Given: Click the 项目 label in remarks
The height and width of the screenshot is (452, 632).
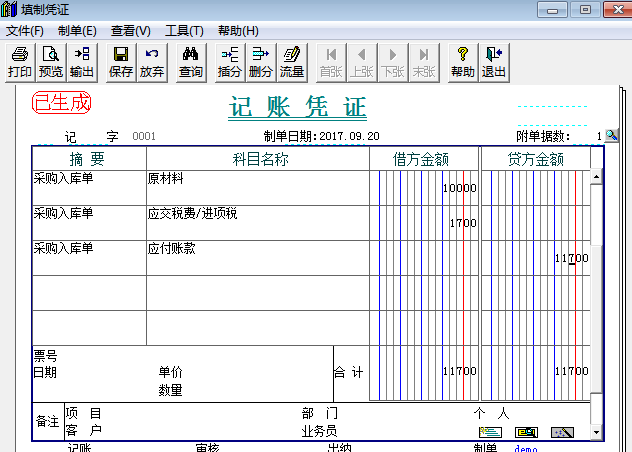Looking at the screenshot, I should point(83,413).
